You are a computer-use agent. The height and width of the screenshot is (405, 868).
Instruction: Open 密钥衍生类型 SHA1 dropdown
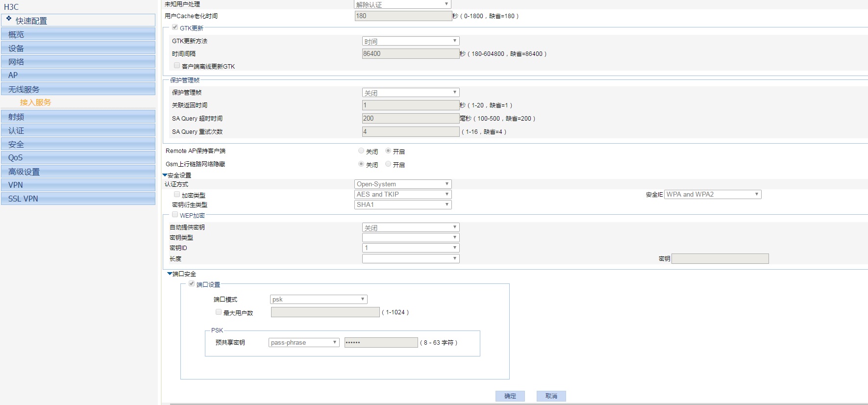click(x=403, y=204)
